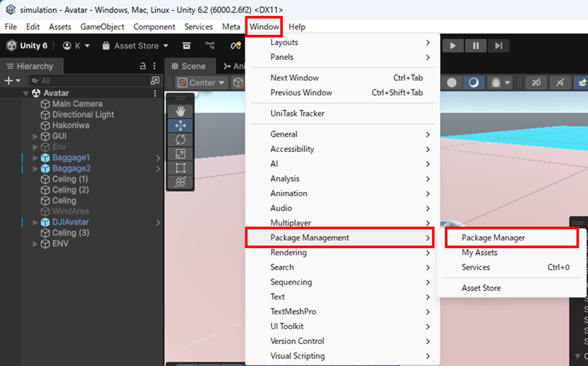Select the Transform tool

coord(180,182)
